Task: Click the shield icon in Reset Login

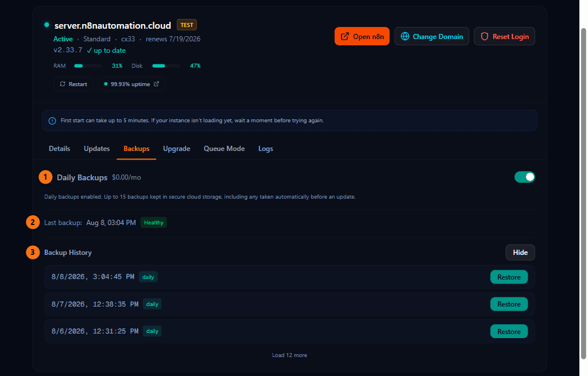Action: [485, 36]
